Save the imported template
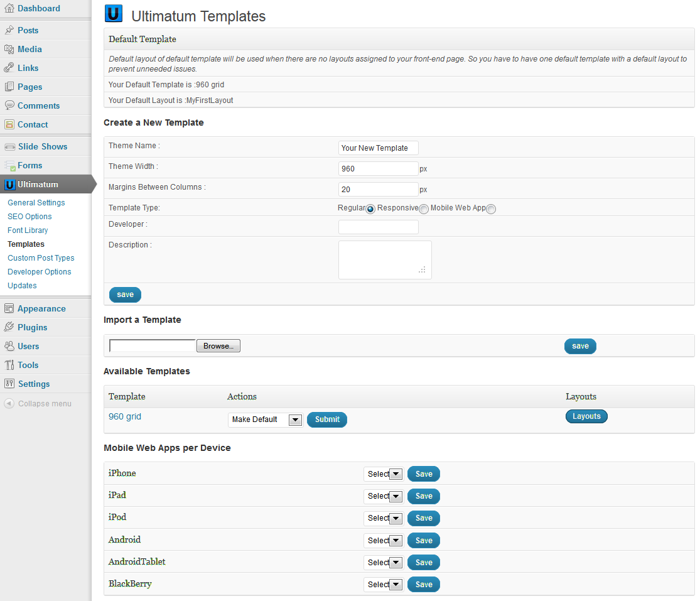The width and height of the screenshot is (700, 601). 580,346
